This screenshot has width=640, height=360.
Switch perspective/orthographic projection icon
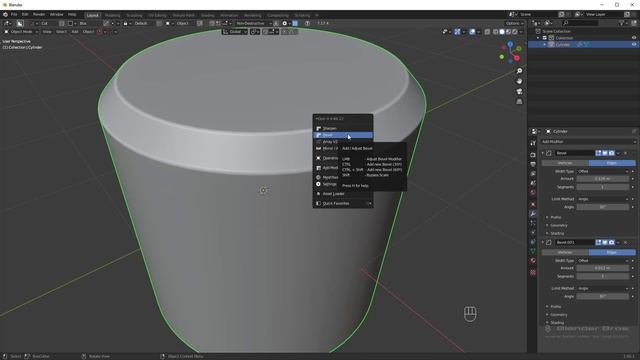pyautogui.click(x=519, y=102)
